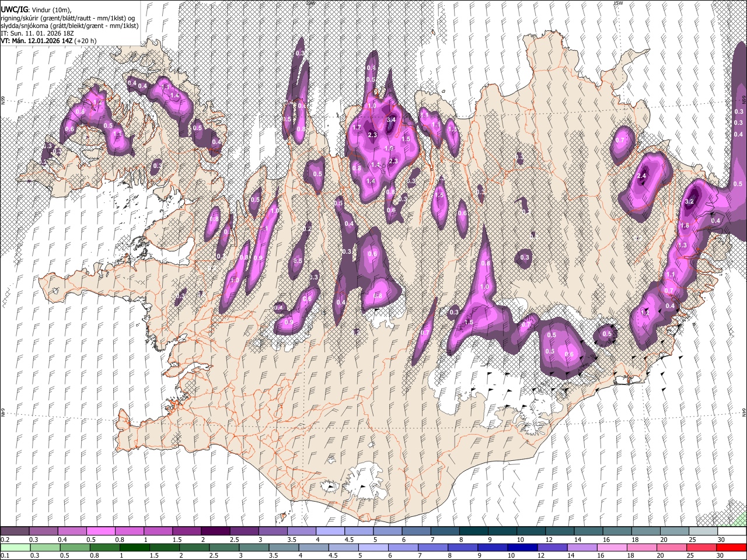Pick the dark green 1 mm swatch in the bottom scale
747x560 pixels.
135,547
